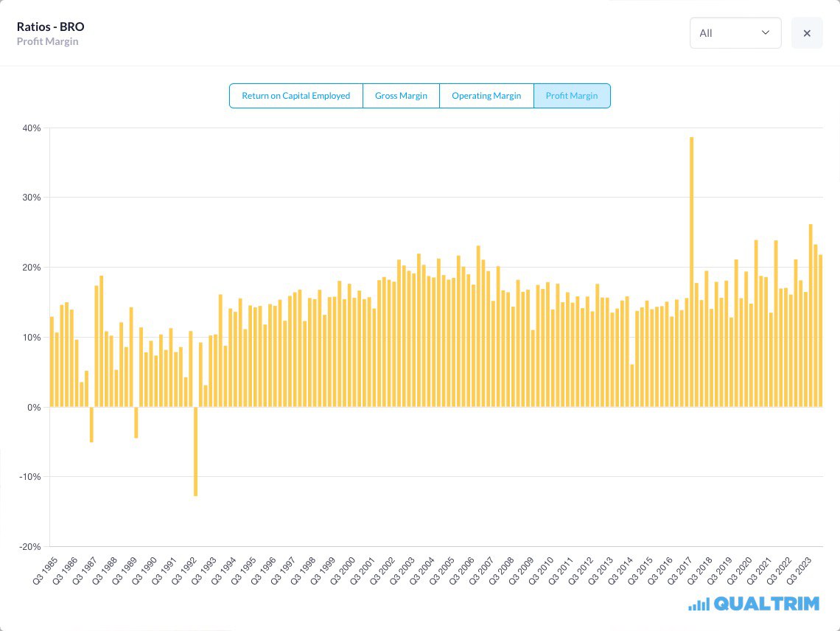840x631 pixels.
Task: Click the Qualtrim logo in the corner
Action: pyautogui.click(x=753, y=604)
